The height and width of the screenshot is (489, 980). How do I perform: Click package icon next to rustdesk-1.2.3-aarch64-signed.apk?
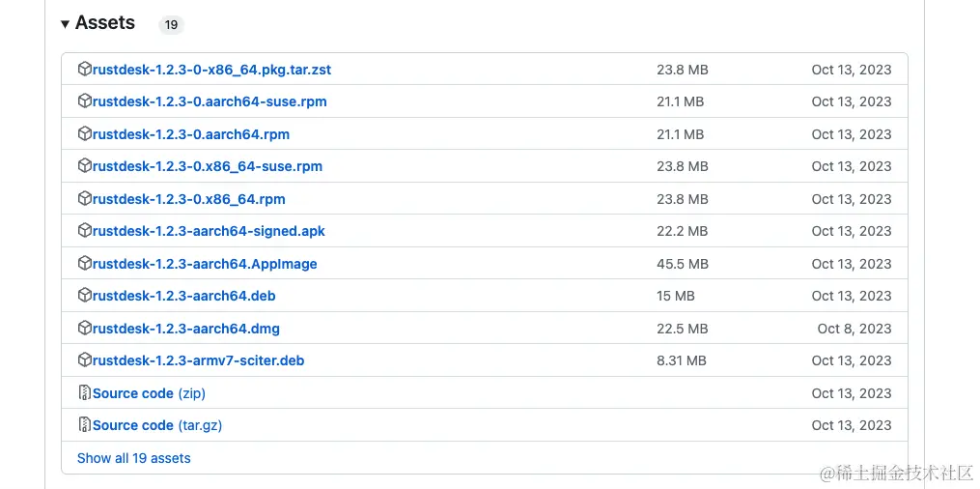(x=85, y=231)
